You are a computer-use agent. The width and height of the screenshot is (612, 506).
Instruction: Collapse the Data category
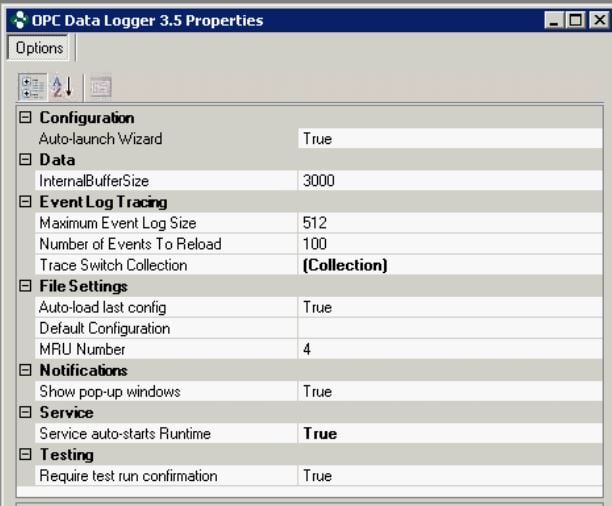pyautogui.click(x=25, y=159)
